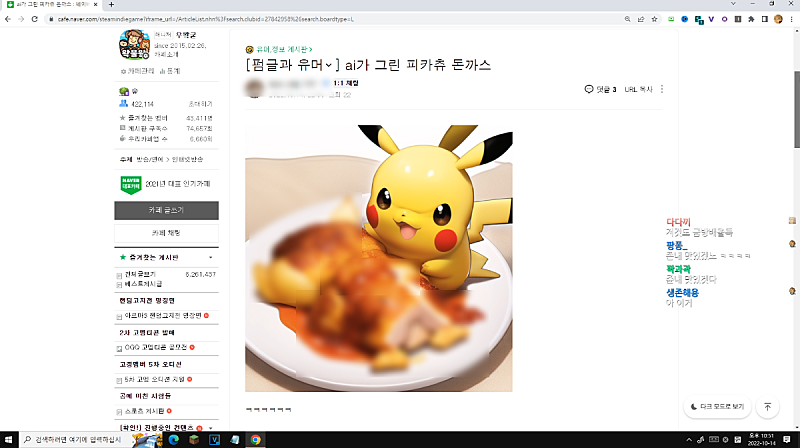This screenshot has height=448, width=800.
Task: Open 베스트게시글 board
Action: [x=143, y=284]
